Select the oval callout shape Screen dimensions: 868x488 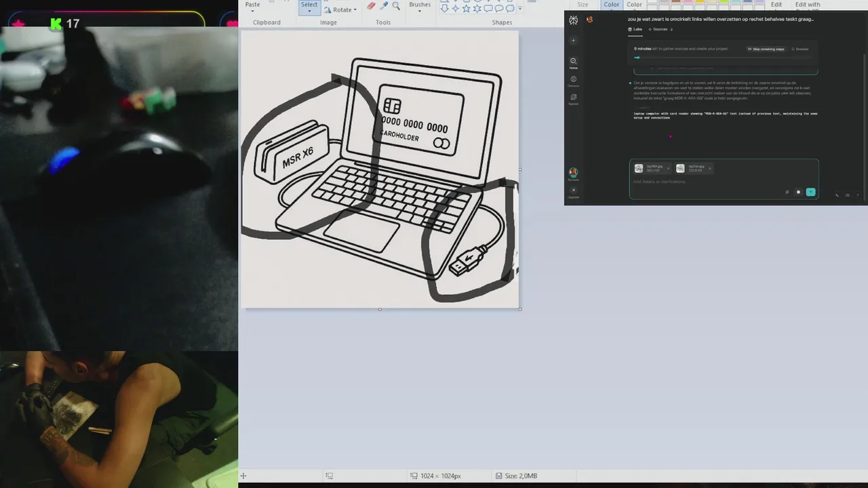point(499,8)
